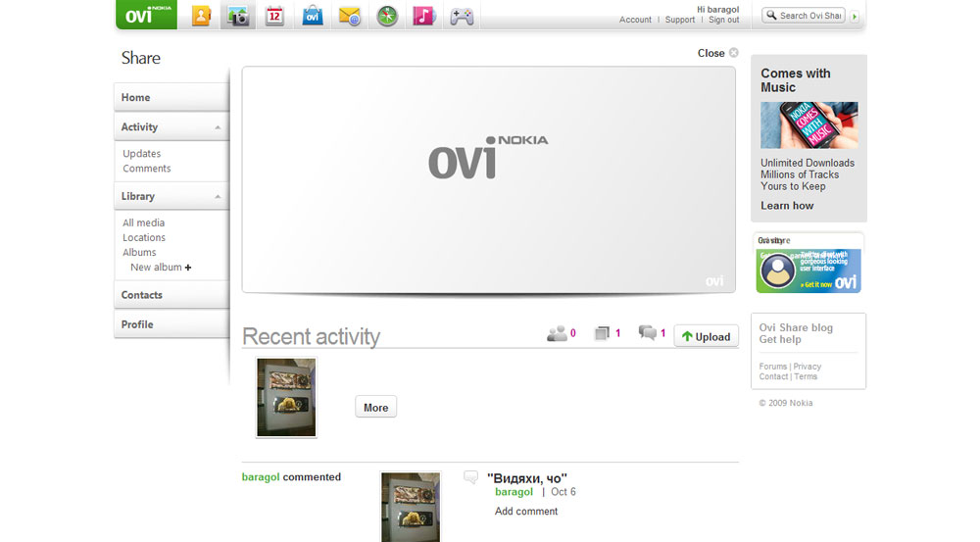Image resolution: width=980 pixels, height=542 pixels.
Task: Open the Calendar icon in the top bar
Action: tap(274, 16)
